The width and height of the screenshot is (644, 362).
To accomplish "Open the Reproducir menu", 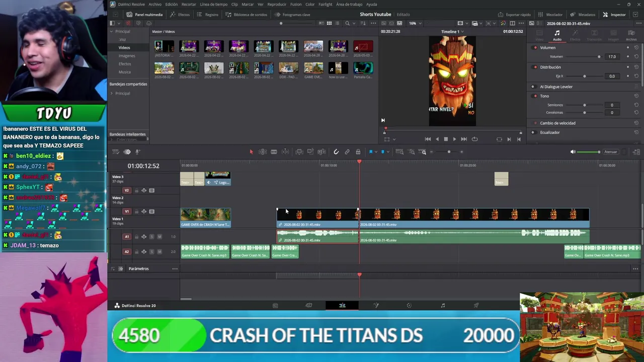I will point(277,4).
